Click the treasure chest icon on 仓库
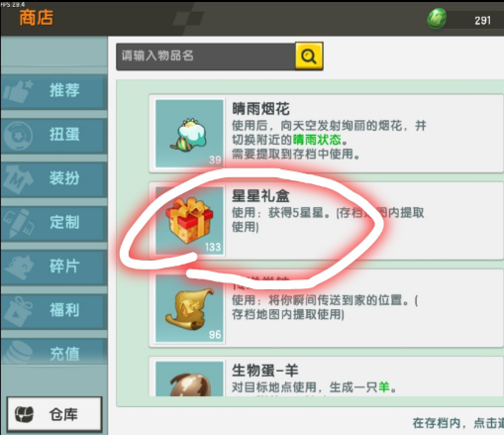 [x=25, y=414]
